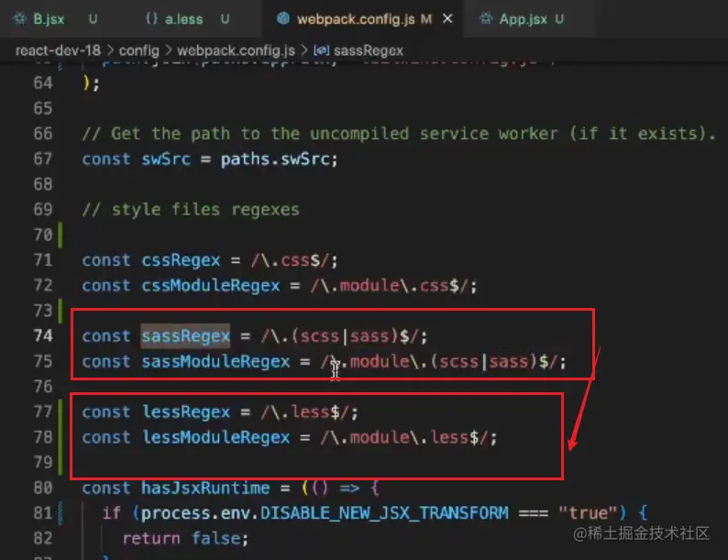Click line number 80 in gutter
This screenshot has width=728, height=560.
pyautogui.click(x=43, y=488)
